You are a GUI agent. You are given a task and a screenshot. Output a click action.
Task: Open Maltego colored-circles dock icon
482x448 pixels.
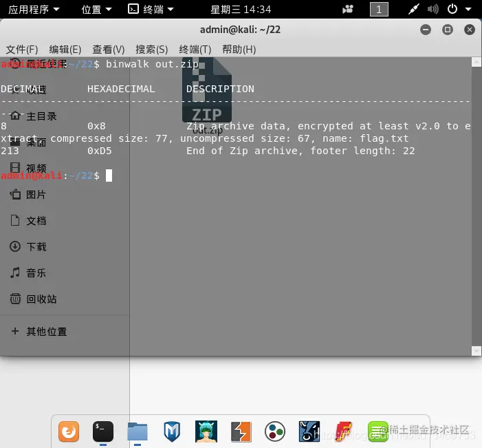click(275, 431)
